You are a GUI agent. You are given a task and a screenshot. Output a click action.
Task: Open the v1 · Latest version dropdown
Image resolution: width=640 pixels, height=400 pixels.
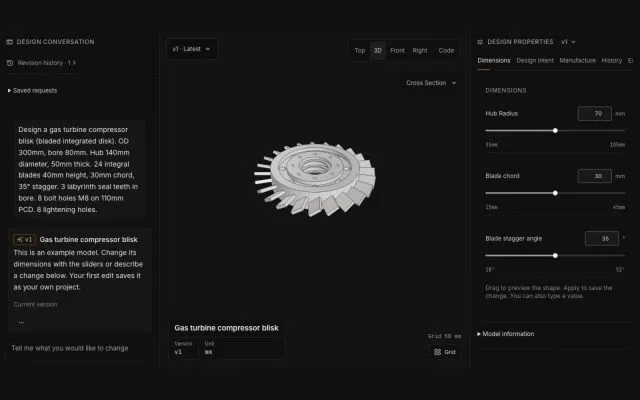point(191,49)
